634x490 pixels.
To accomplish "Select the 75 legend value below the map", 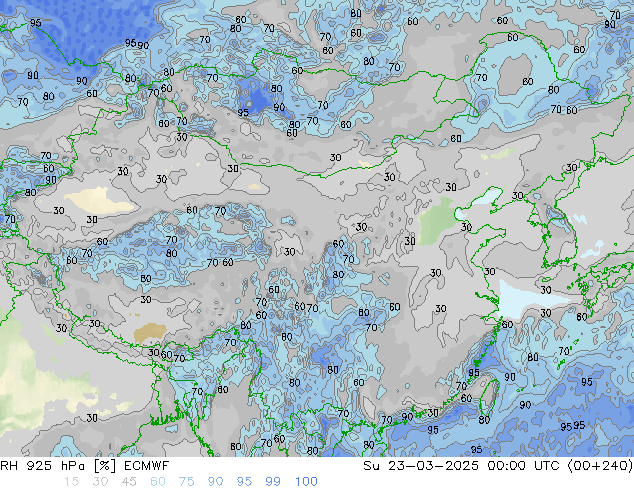I will [x=186, y=482].
